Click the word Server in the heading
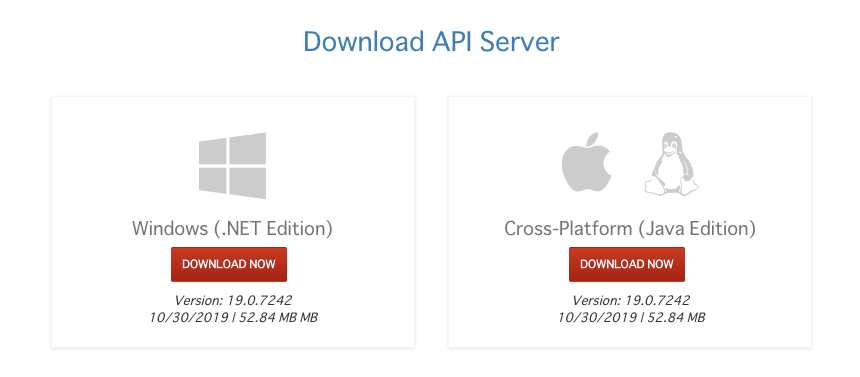Image resolution: width=860 pixels, height=377 pixels. point(519,42)
